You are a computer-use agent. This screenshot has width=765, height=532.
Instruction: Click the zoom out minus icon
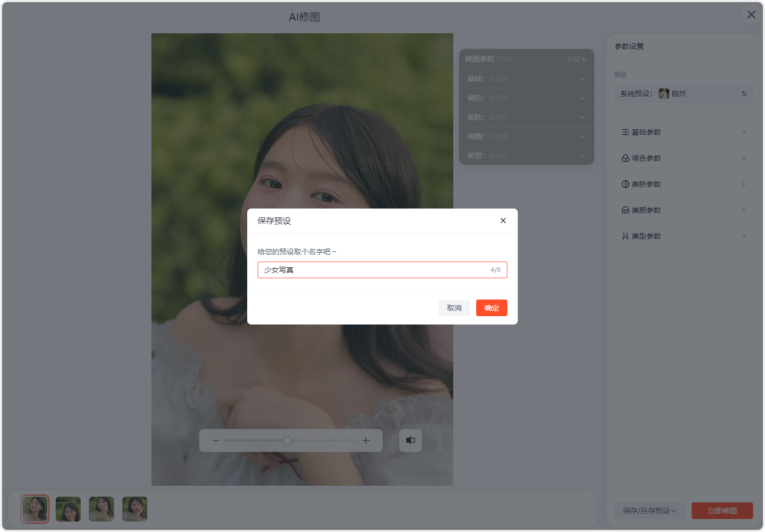216,440
